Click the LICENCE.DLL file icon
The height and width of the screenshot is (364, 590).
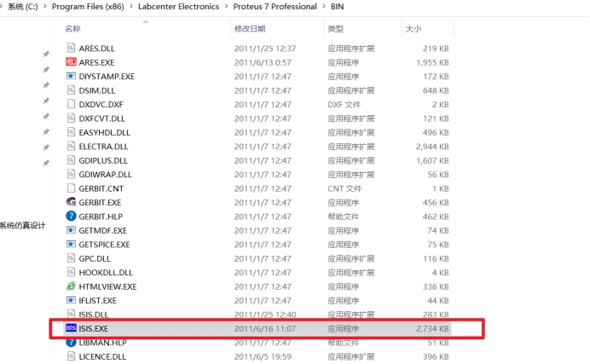coord(71,356)
